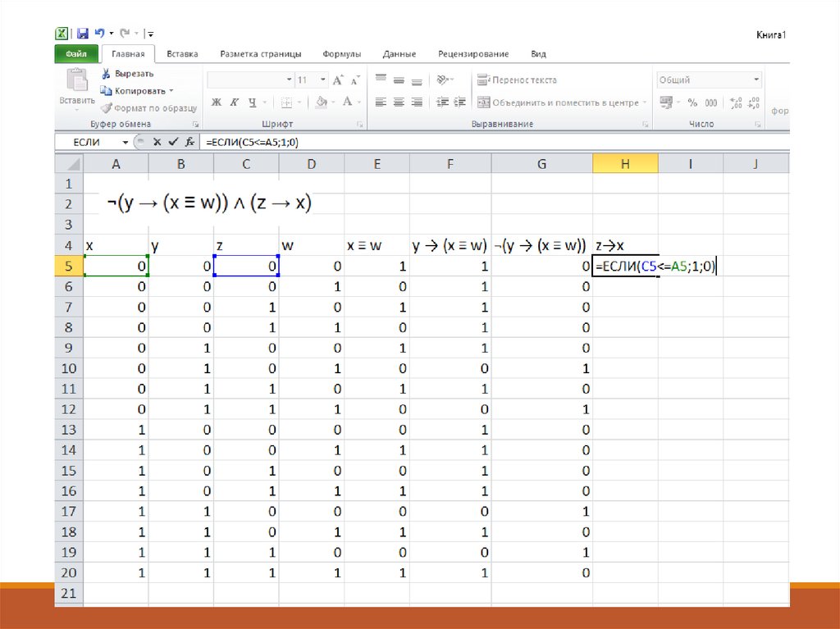Select cell G10 containing value 1
The height and width of the screenshot is (629, 840).
point(541,368)
